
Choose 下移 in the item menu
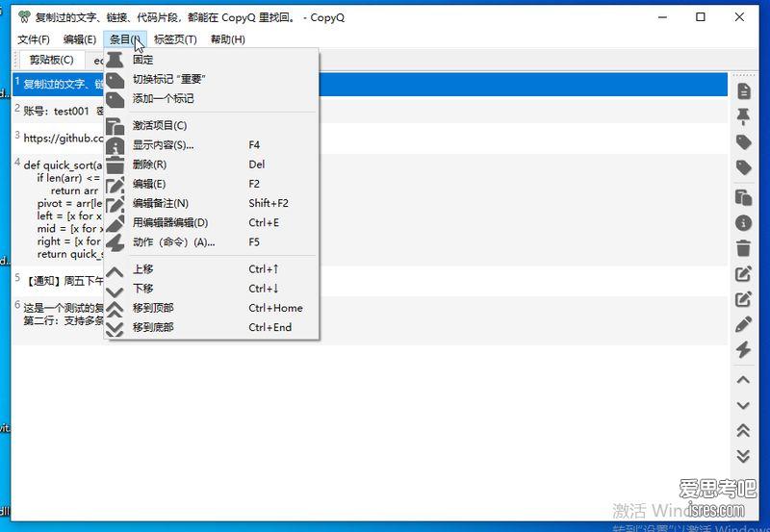(212, 289)
